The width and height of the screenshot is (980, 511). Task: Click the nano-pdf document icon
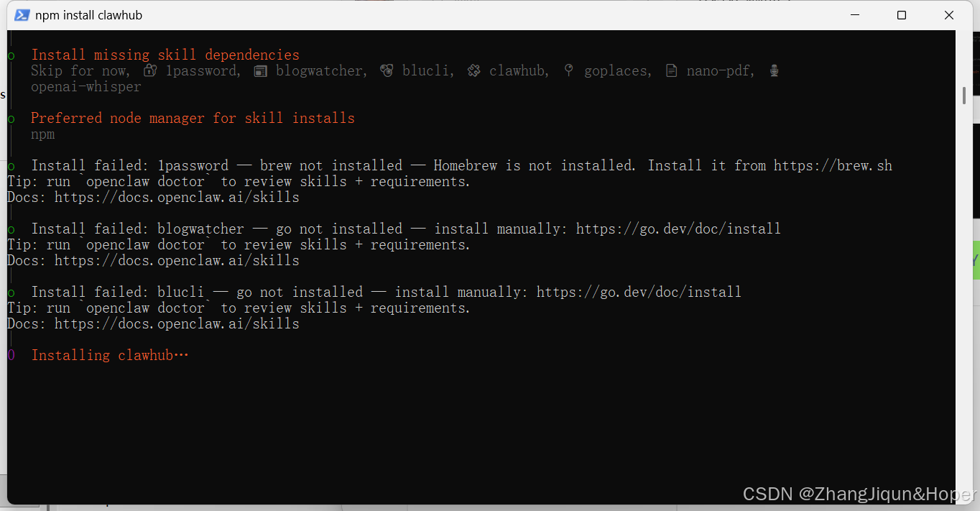(x=671, y=70)
